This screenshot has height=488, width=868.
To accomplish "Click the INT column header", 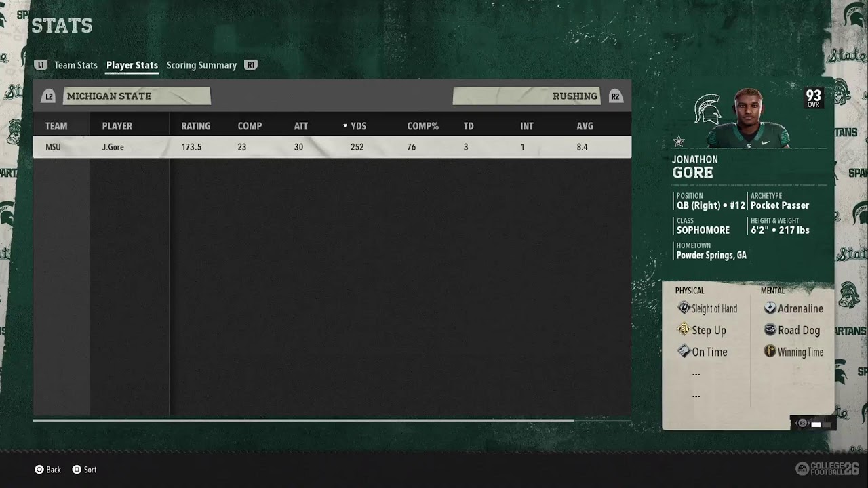I will point(527,126).
